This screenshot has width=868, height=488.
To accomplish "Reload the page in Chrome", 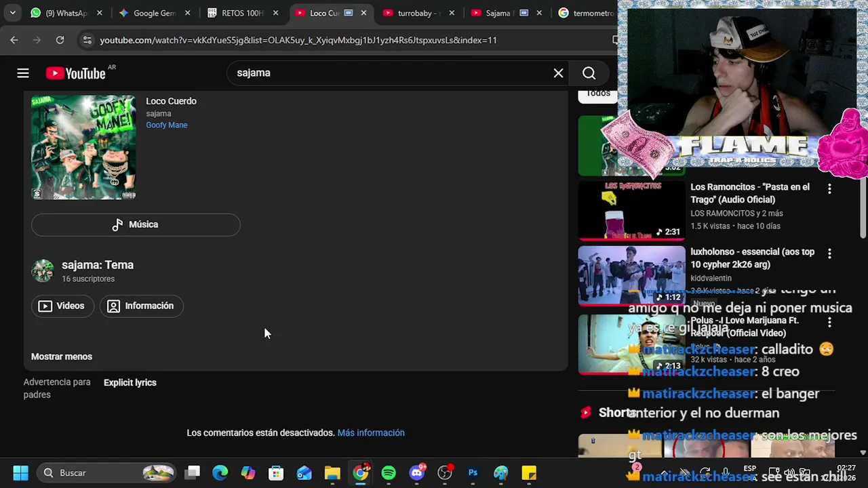I will coord(60,40).
